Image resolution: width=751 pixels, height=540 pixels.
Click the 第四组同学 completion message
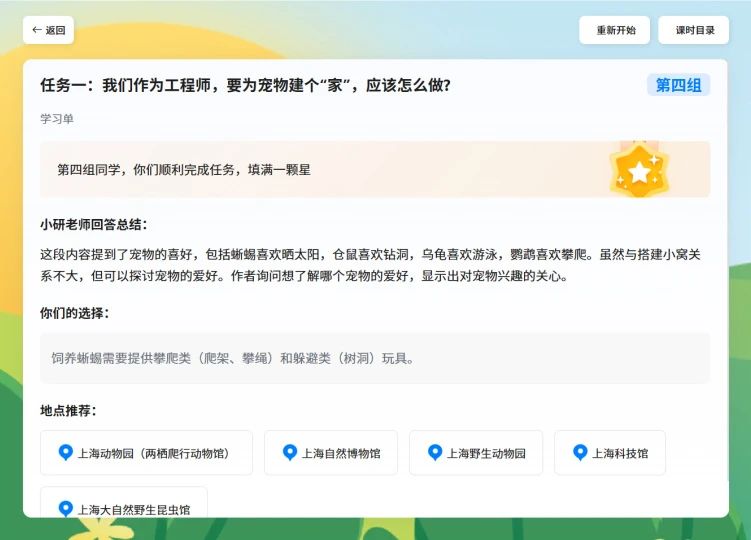point(184,170)
